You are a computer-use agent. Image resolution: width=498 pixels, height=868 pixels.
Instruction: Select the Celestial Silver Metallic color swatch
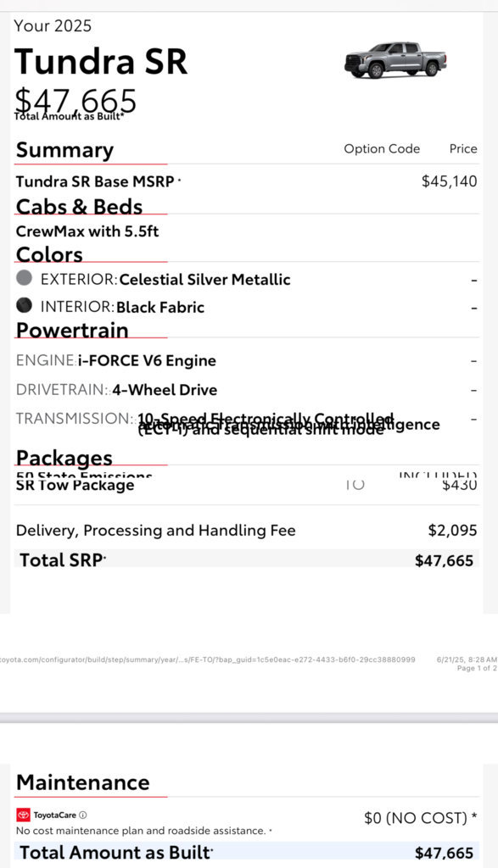tap(24, 277)
